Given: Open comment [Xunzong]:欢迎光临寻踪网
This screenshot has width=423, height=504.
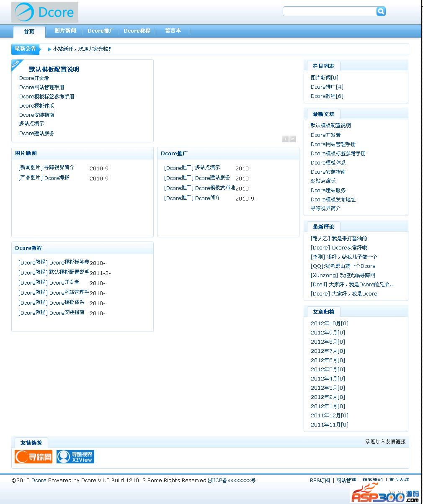Looking at the screenshot, I should point(343,275).
